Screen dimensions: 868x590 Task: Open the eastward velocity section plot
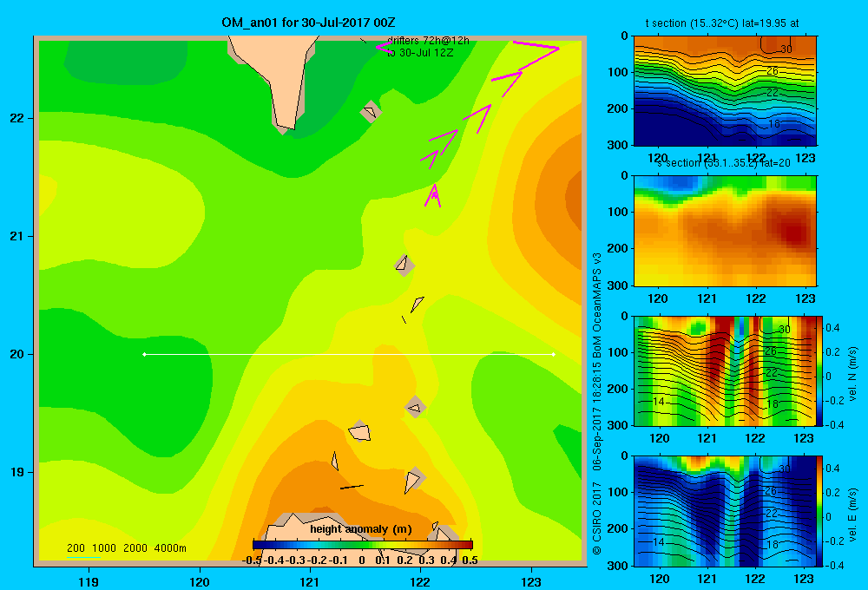point(725,511)
